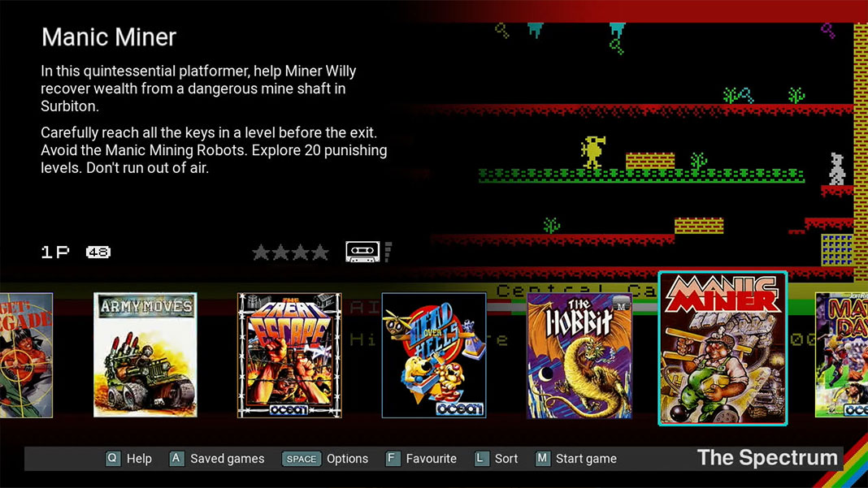
Task: Click the four-star rating
Action: click(x=291, y=253)
